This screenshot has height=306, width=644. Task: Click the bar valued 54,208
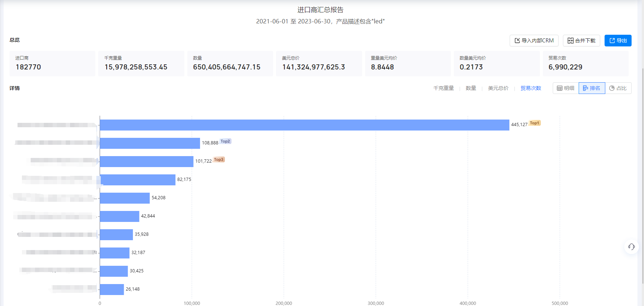click(x=124, y=198)
